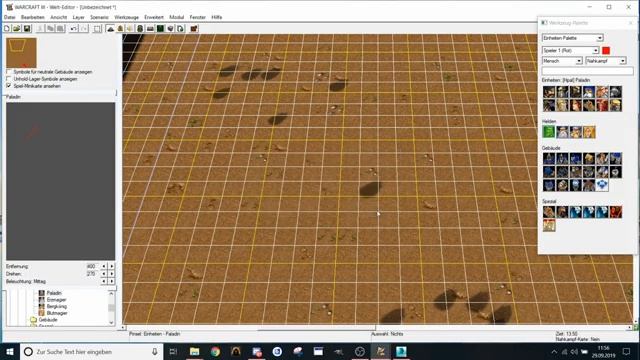This screenshot has width=640, height=360.
Task: Select the Mountain King hero icon in Helden
Action: click(x=576, y=132)
